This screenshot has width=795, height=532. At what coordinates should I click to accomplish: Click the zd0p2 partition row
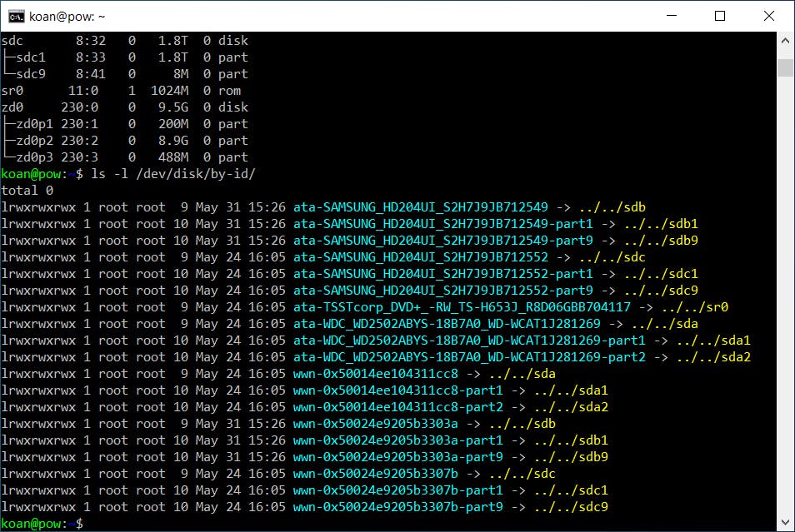[125, 141]
